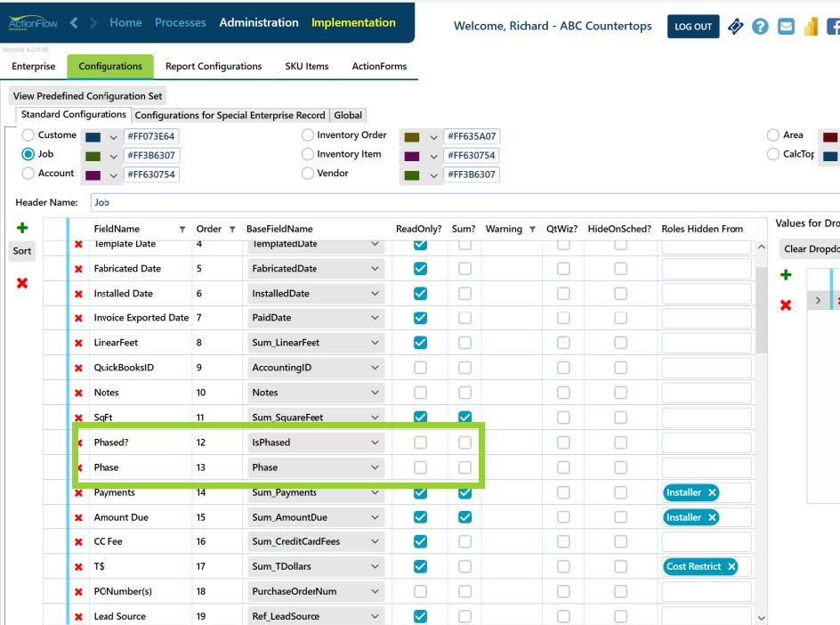Image resolution: width=840 pixels, height=625 pixels.
Task: Click the LOG OUT button
Action: point(693,27)
